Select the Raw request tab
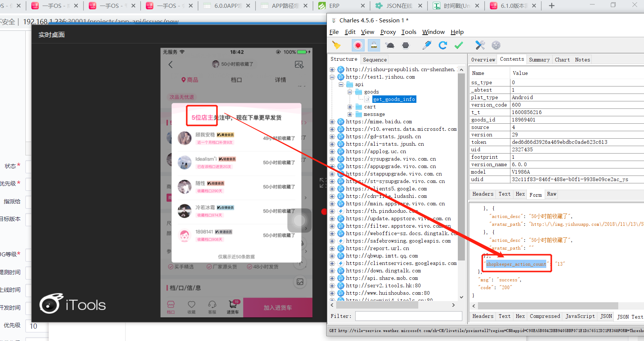The width and height of the screenshot is (644, 341). tap(551, 194)
